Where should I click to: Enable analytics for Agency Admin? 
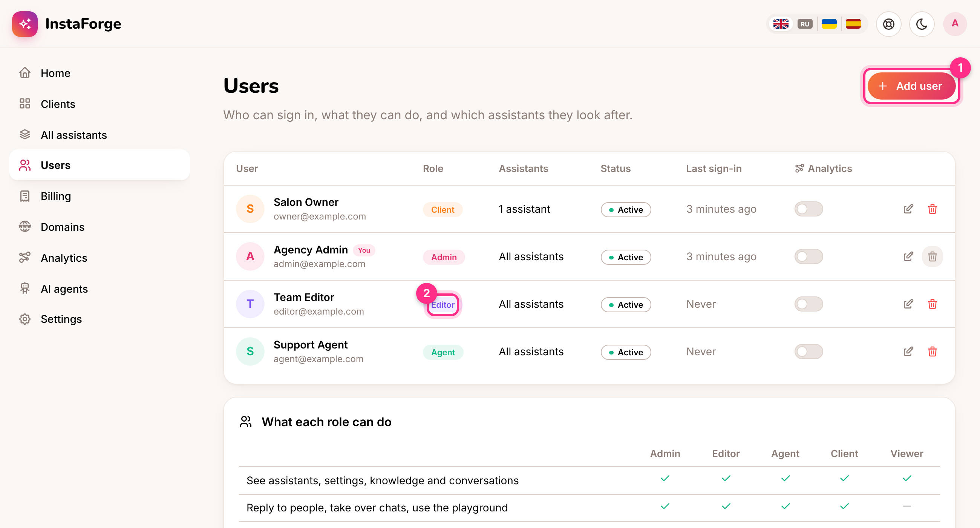[808, 256]
